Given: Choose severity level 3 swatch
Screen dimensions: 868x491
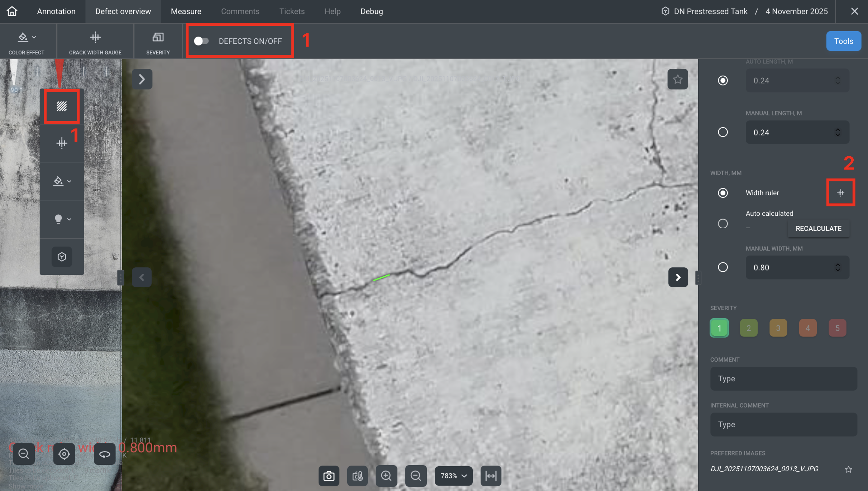Looking at the screenshot, I should [x=778, y=328].
